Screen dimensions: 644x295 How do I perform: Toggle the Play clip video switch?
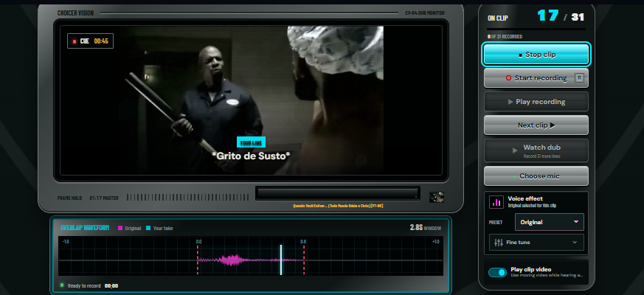[497, 272]
